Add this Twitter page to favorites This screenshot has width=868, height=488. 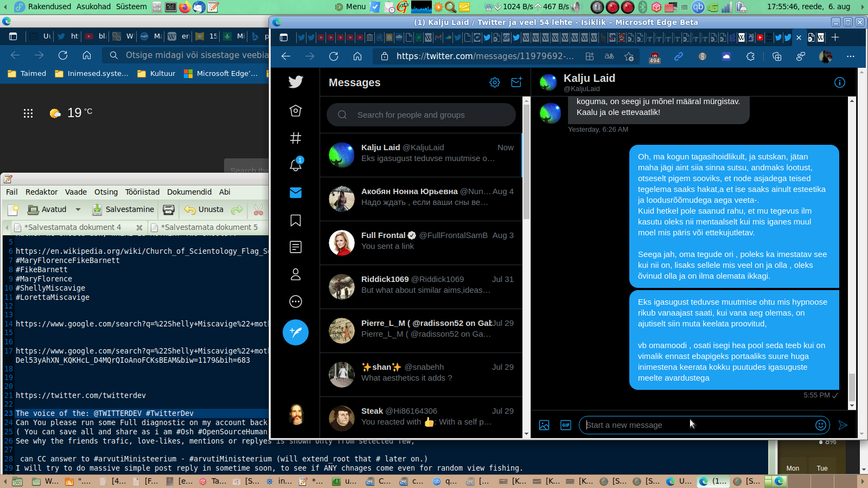click(629, 56)
